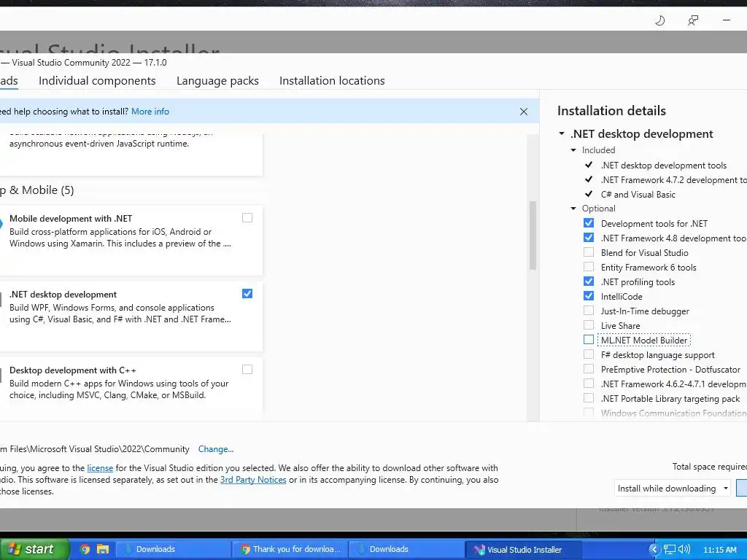747x560 pixels.
Task: Check the Desktop development with C++ workload
Action: click(x=247, y=369)
